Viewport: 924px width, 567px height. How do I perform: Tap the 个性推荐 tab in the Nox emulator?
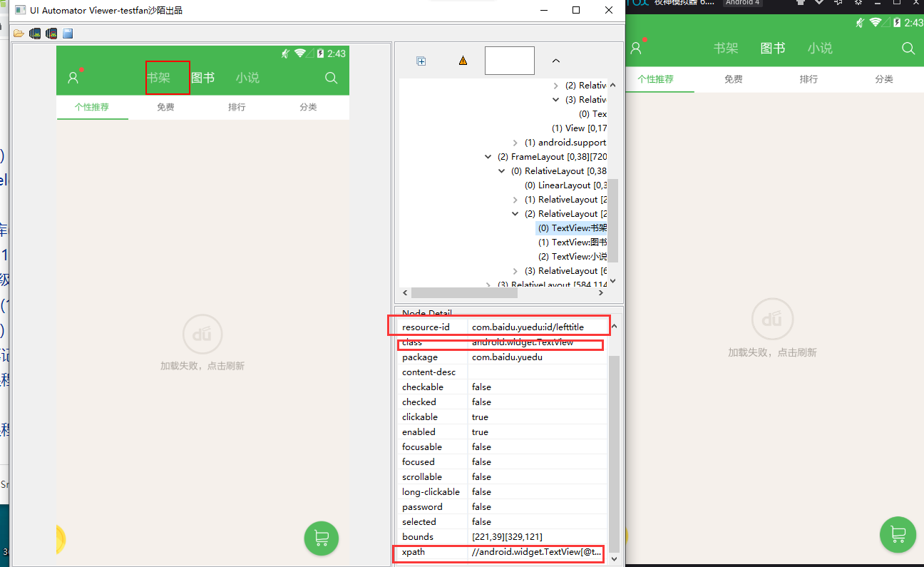point(656,79)
